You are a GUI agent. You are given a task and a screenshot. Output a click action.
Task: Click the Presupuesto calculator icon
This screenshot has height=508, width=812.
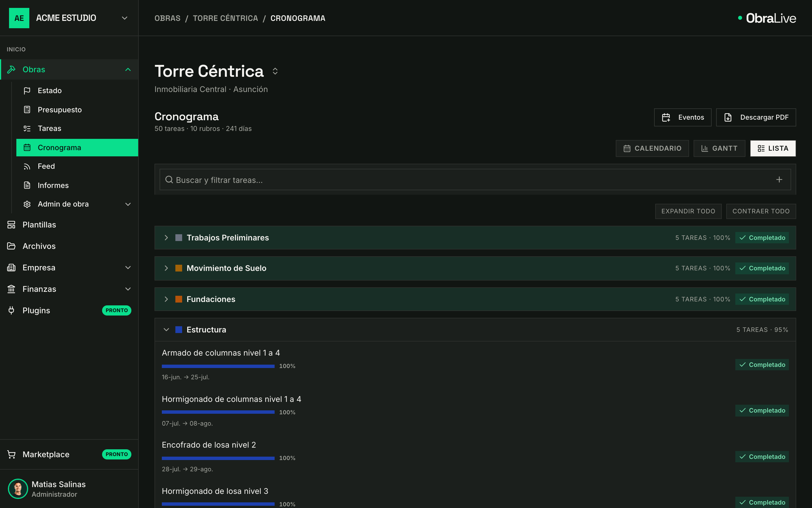pyautogui.click(x=27, y=110)
